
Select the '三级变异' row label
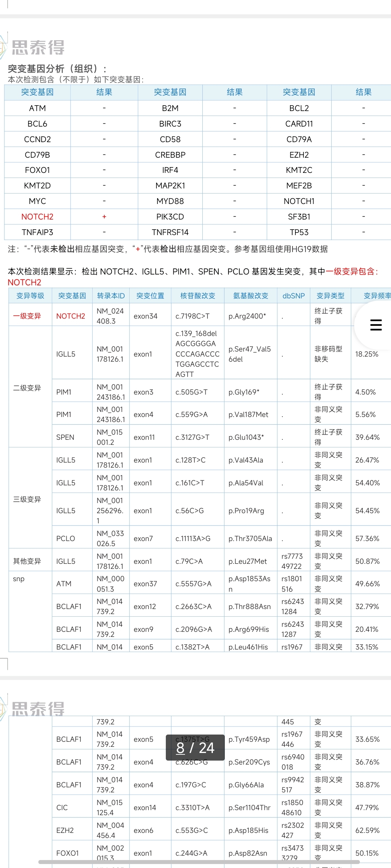[x=27, y=499]
